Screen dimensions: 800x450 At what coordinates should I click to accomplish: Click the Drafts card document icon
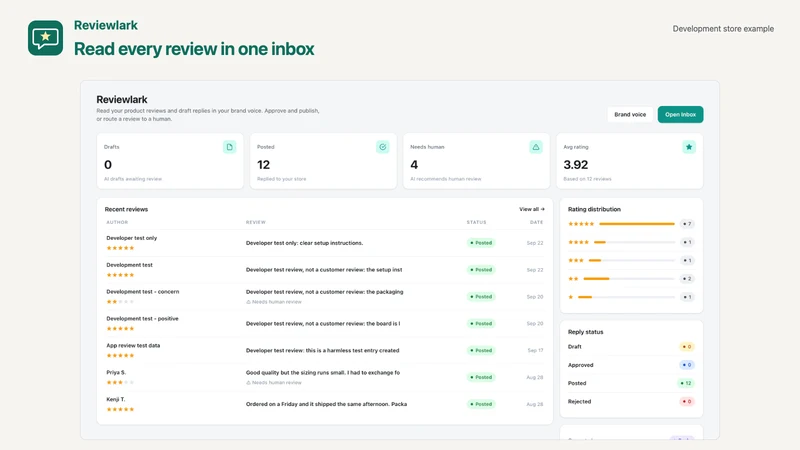[230, 147]
